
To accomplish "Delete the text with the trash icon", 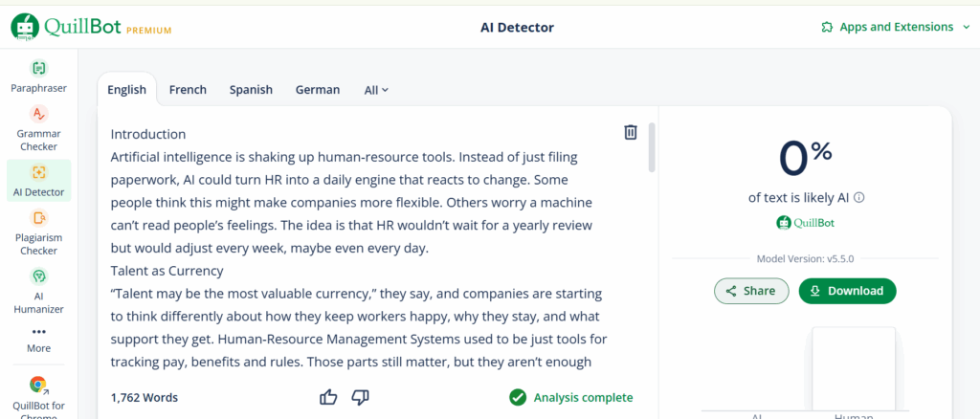I will pyautogui.click(x=631, y=132).
